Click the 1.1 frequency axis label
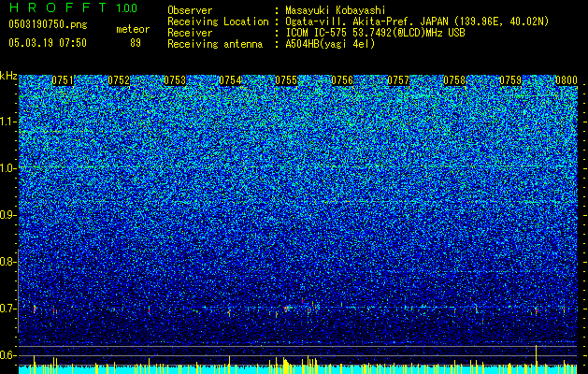The width and height of the screenshot is (588, 374). 7,122
